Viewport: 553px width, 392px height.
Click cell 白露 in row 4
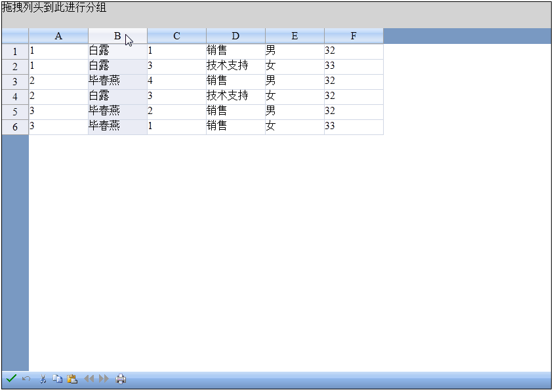click(x=117, y=97)
